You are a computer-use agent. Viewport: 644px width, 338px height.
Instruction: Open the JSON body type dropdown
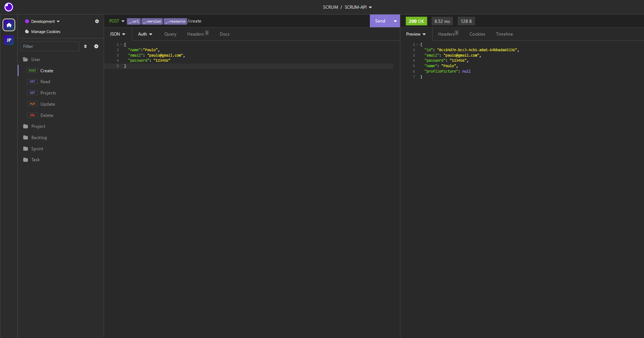[x=117, y=34]
